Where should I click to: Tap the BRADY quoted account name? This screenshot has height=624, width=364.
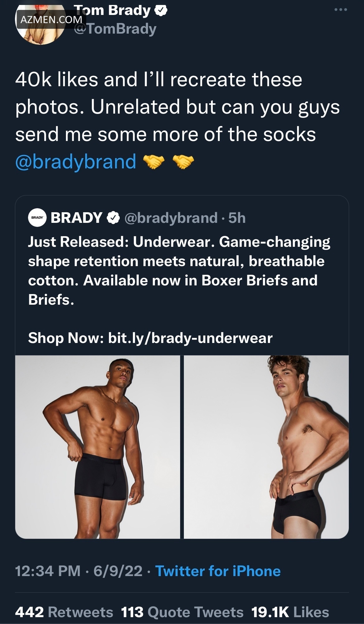pos(77,218)
